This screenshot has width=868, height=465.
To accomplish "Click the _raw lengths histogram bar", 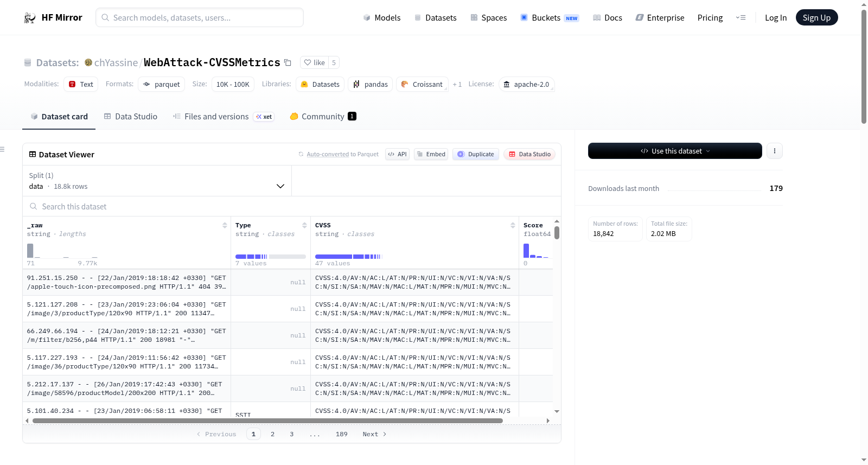I will 30,251.
